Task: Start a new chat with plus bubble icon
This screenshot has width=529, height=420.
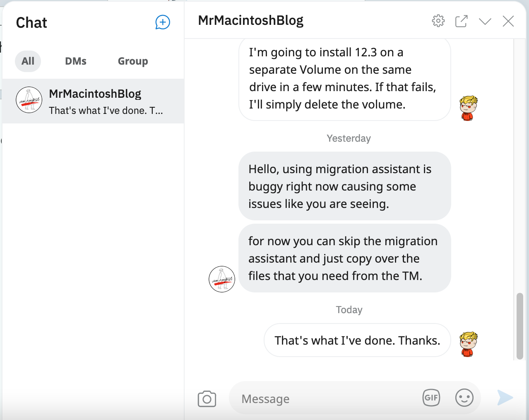Action: 163,22
